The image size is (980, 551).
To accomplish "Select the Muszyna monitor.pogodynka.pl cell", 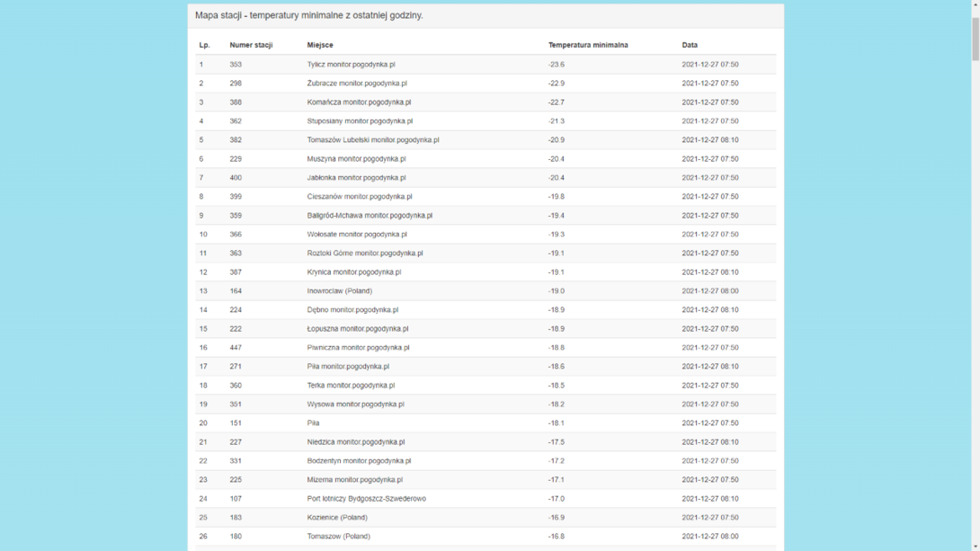I will pos(356,159).
